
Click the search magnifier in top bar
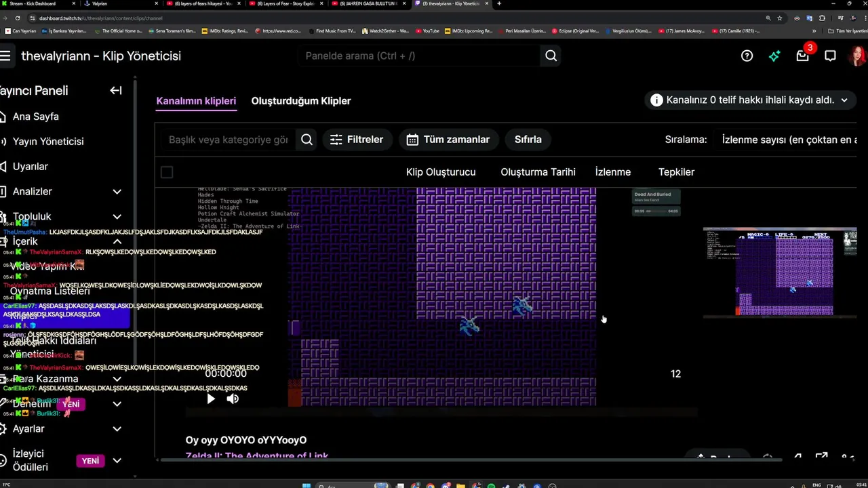(x=551, y=56)
